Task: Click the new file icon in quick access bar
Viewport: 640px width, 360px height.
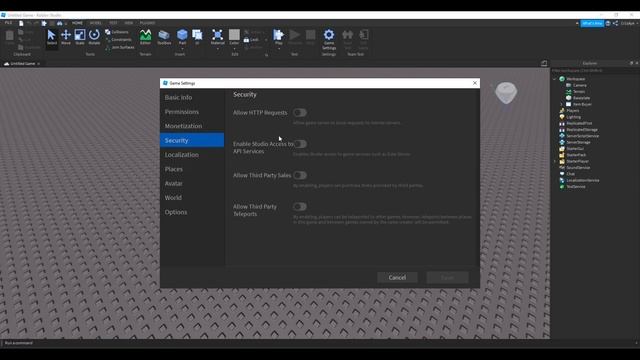Action: click(x=21, y=23)
